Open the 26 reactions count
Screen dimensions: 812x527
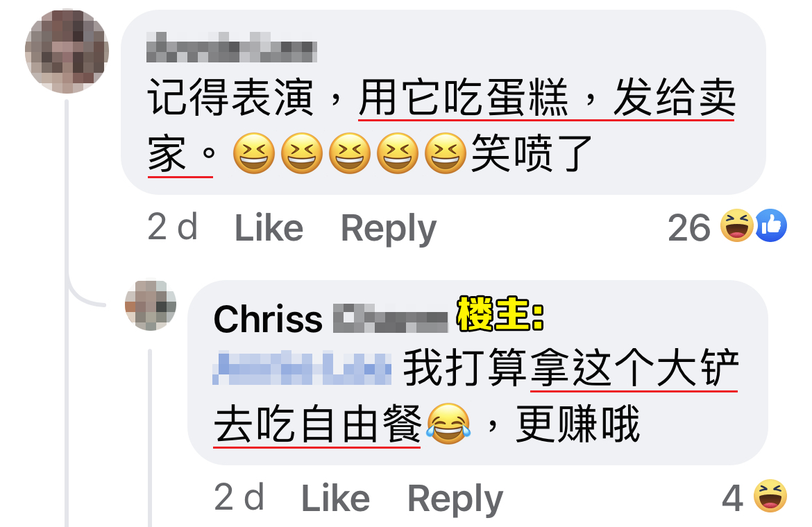point(688,227)
